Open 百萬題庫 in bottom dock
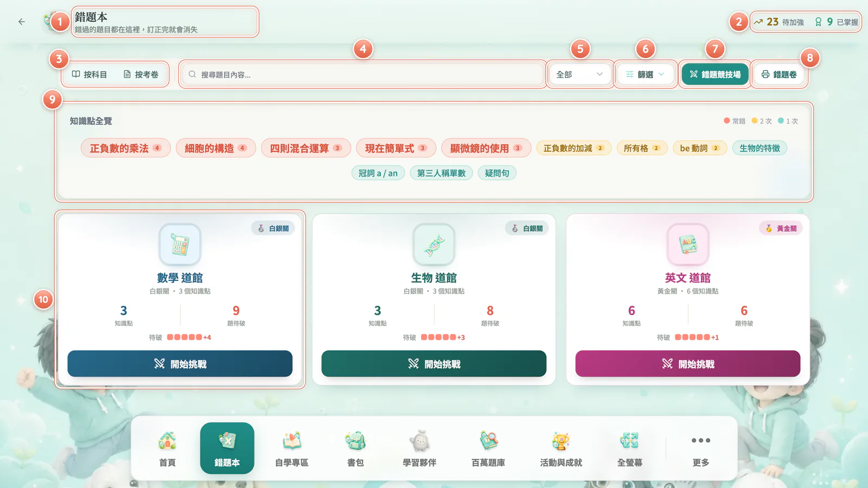Screen dimensions: 868x488 point(488,448)
